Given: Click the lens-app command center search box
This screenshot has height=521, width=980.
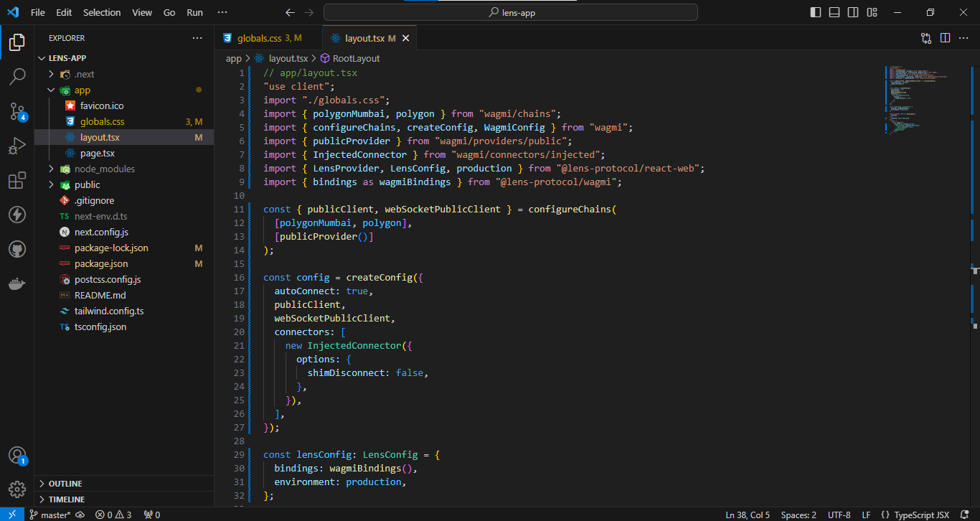Looking at the screenshot, I should (x=511, y=12).
